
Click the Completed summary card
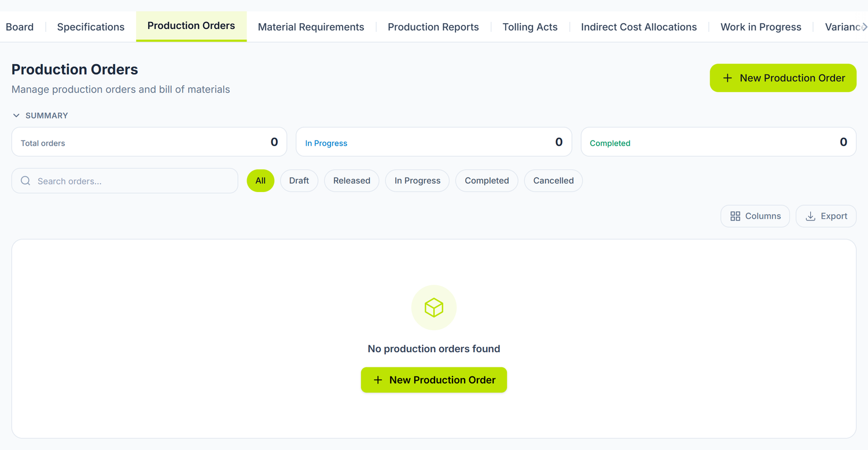[x=719, y=142]
